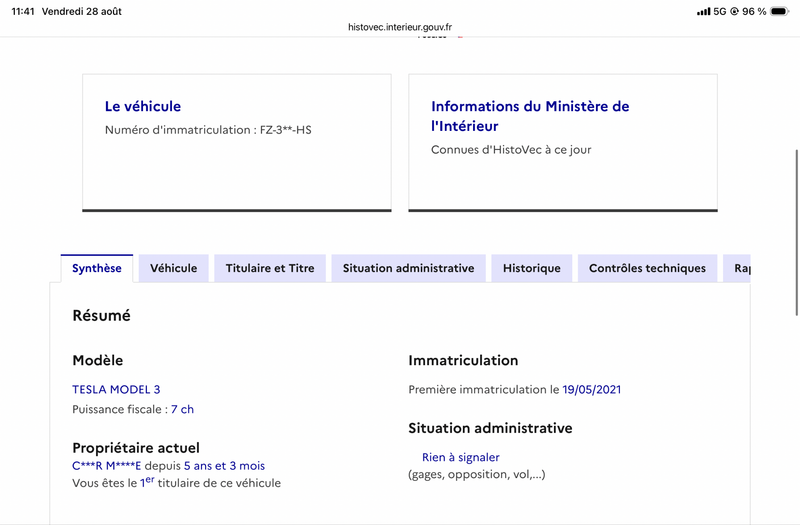This screenshot has height=525, width=800.
Task: Select the partially visible Rap tab
Action: click(x=737, y=268)
